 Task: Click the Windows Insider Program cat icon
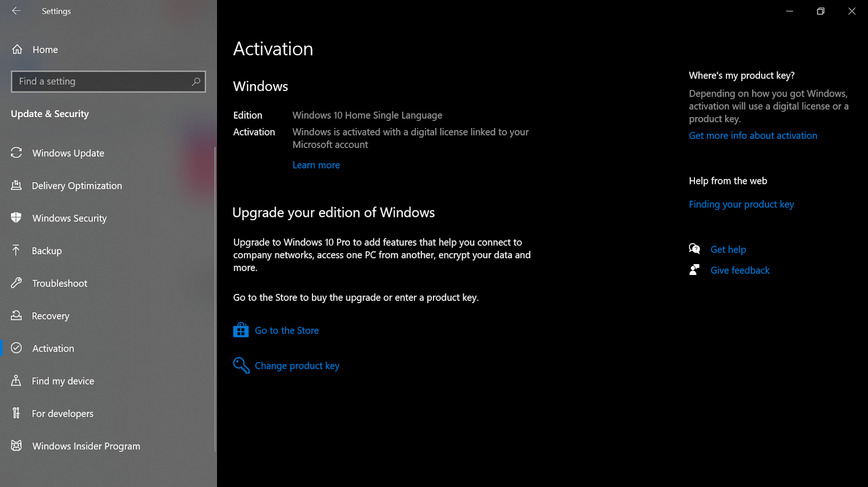16,445
